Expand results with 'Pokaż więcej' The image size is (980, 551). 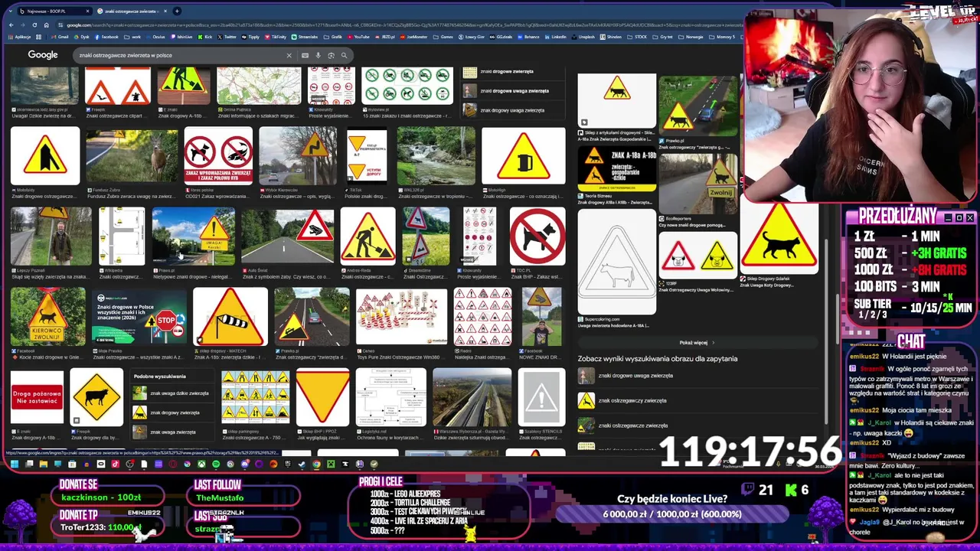pyautogui.click(x=697, y=343)
